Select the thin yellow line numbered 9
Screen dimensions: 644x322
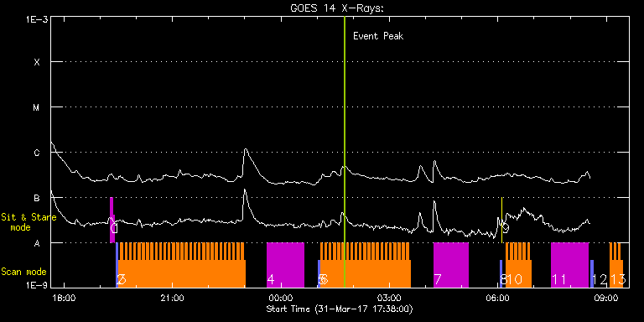click(x=502, y=221)
